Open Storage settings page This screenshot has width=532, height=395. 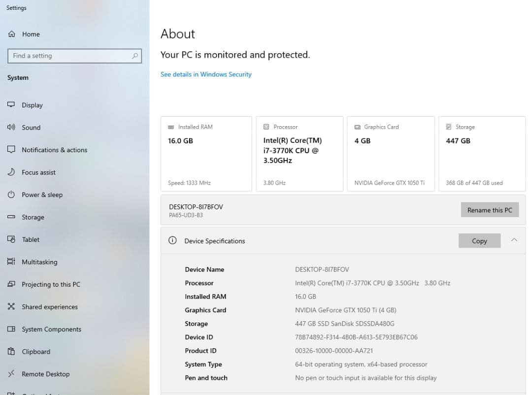[33, 217]
